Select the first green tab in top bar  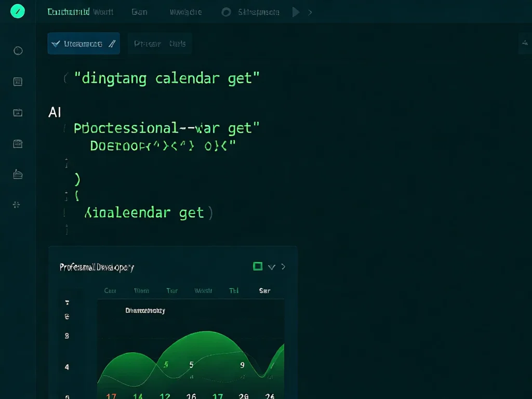tap(68, 11)
